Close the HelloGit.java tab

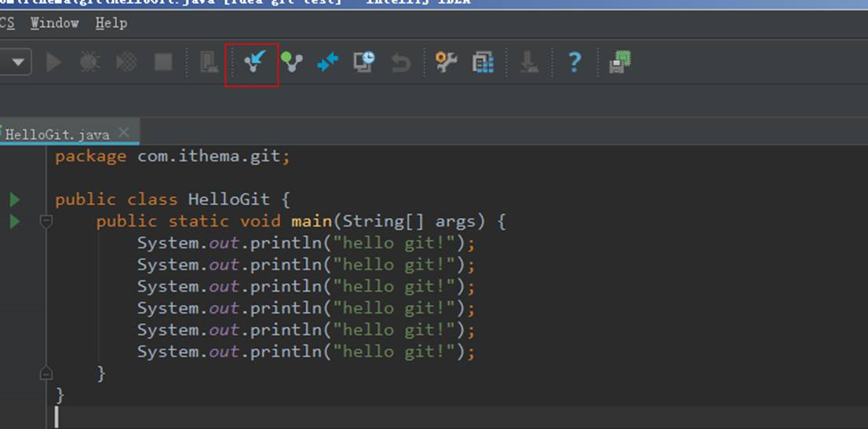(x=124, y=133)
